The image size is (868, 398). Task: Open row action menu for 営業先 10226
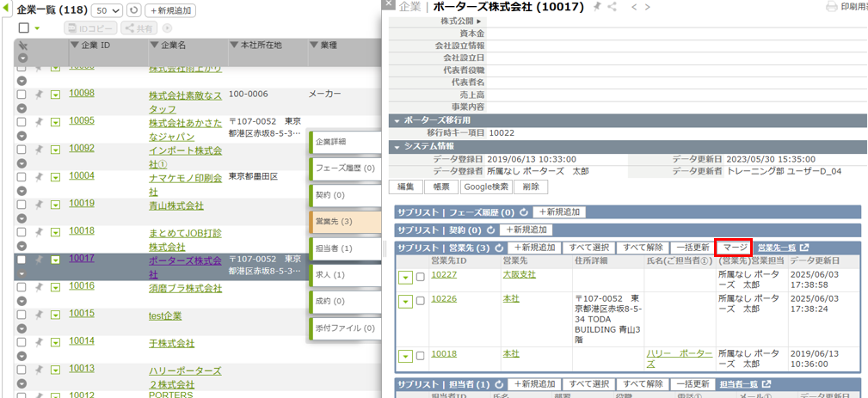coord(406,300)
